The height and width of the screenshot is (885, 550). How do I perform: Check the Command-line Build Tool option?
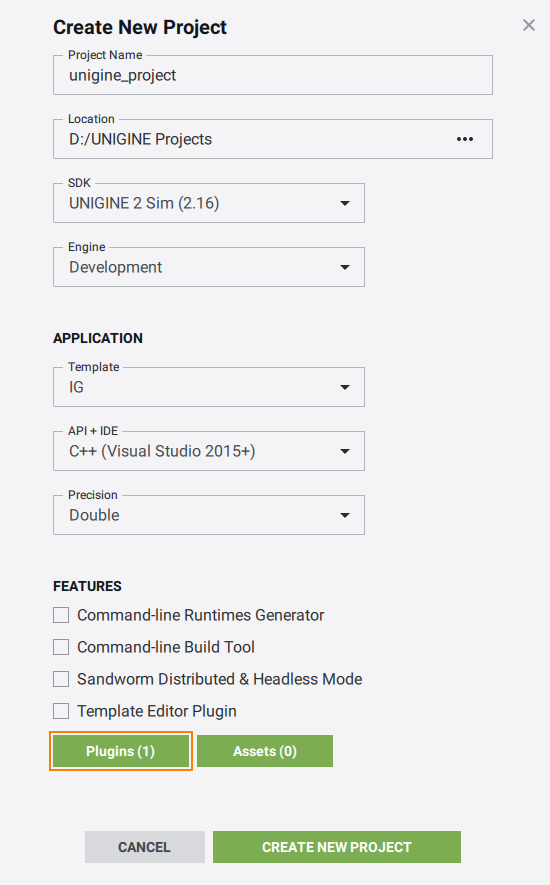tap(61, 647)
